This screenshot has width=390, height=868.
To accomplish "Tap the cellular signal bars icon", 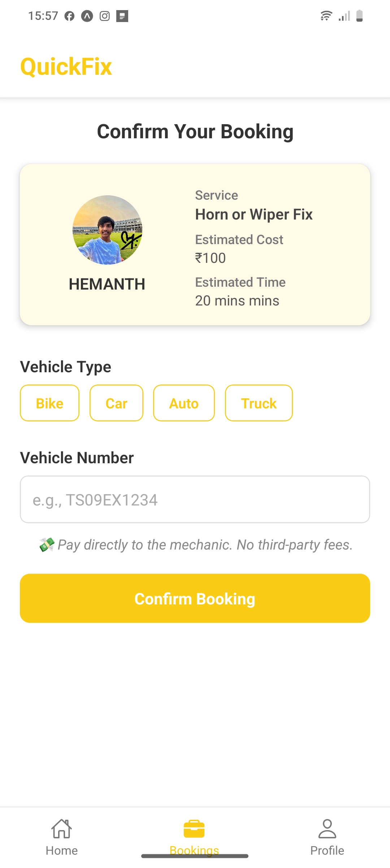I will pos(344,16).
